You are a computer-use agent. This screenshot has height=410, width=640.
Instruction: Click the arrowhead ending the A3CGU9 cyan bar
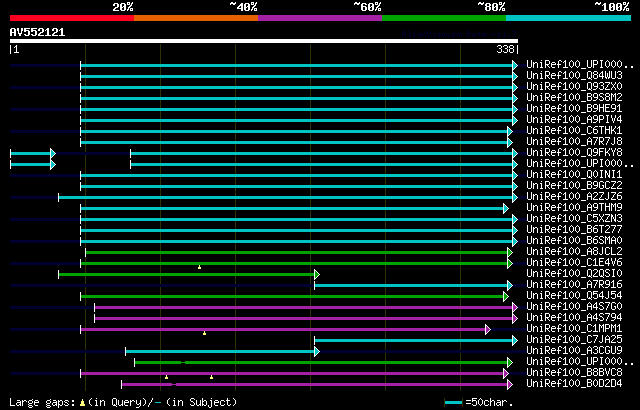pos(317,352)
